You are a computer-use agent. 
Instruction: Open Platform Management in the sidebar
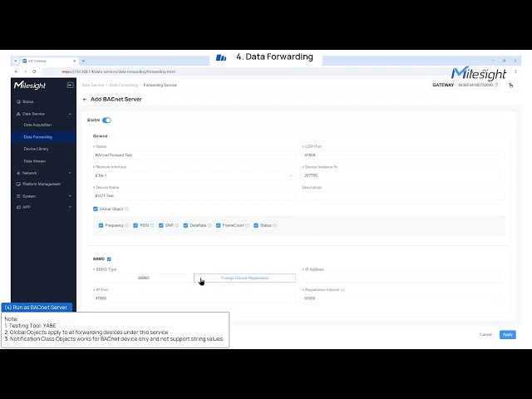point(43,184)
